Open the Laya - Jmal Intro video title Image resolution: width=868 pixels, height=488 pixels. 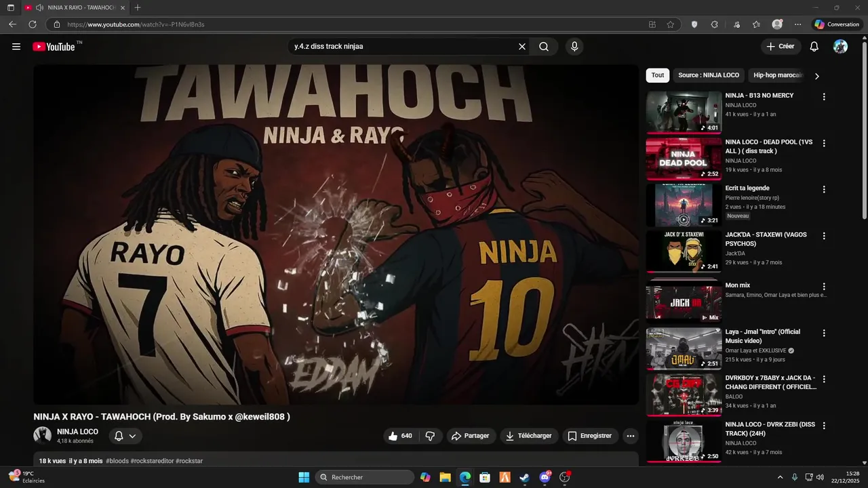(x=763, y=336)
